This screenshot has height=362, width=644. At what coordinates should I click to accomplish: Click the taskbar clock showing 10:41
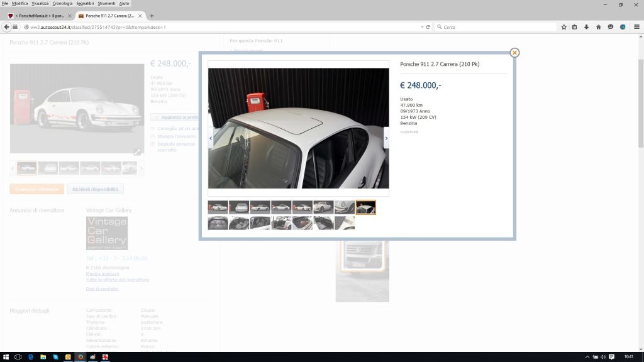(x=628, y=357)
